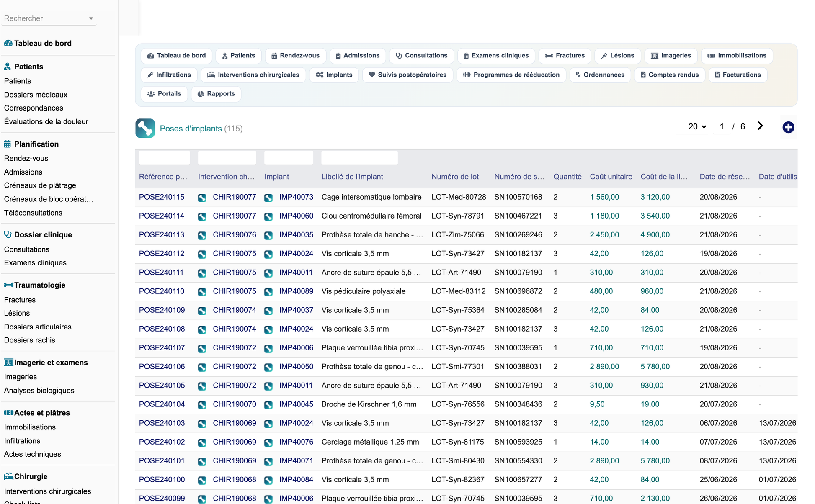Click the filter field above Référence column

(x=164, y=158)
